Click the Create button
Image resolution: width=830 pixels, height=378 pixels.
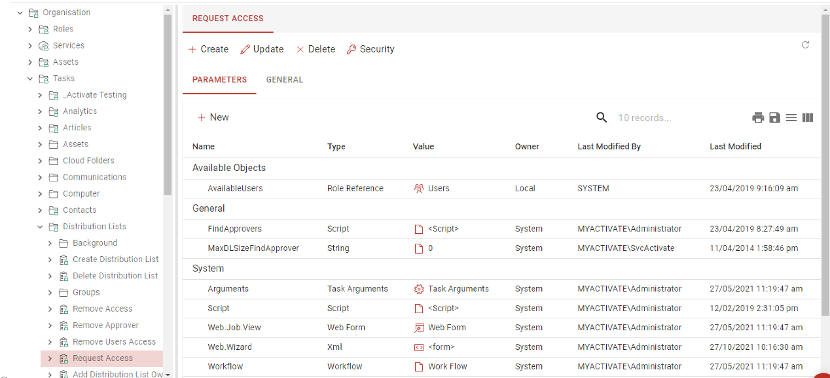click(209, 49)
